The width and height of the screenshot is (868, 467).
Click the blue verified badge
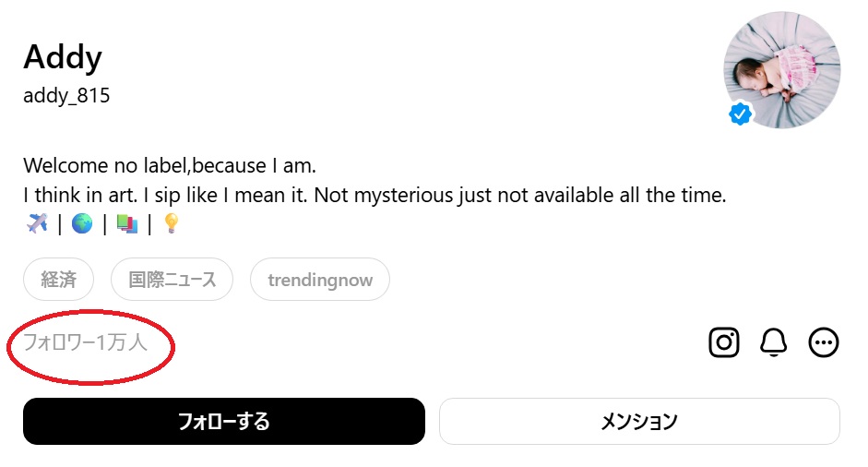740,114
